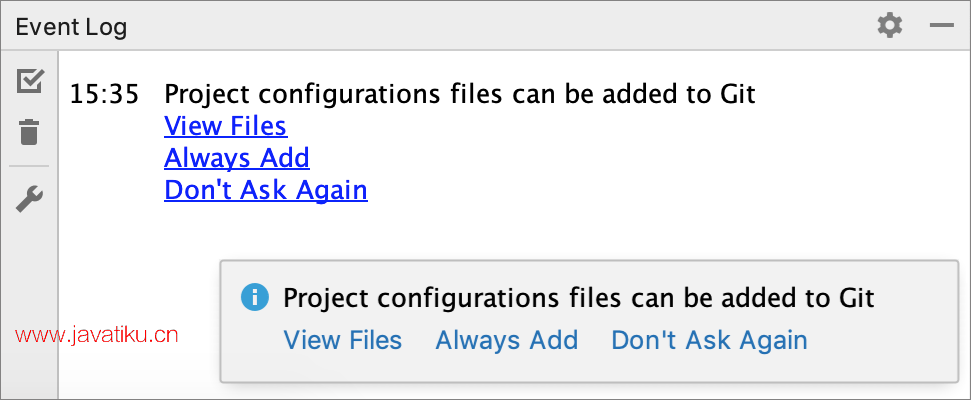The height and width of the screenshot is (404, 974).
Task: Click the blank header area right of the Event Log title
Action: click(x=500, y=27)
